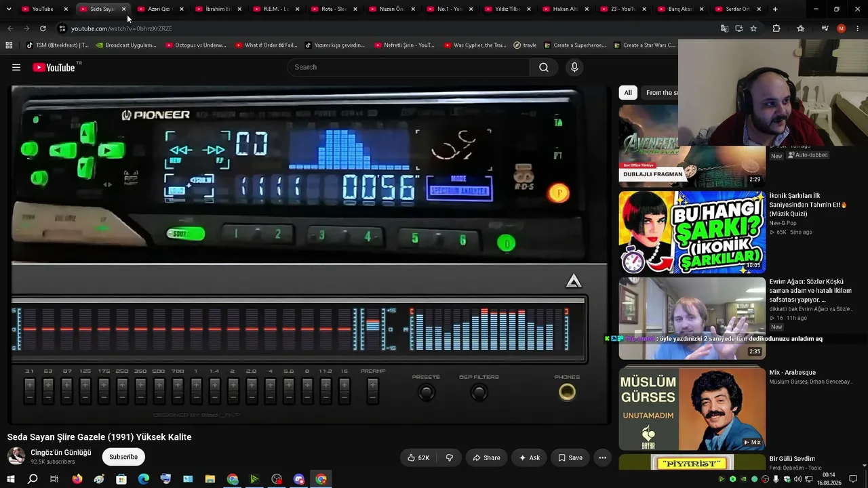This screenshot has width=868, height=488.
Task: Open the Create a Superheroe... bookmark
Action: (x=575, y=45)
